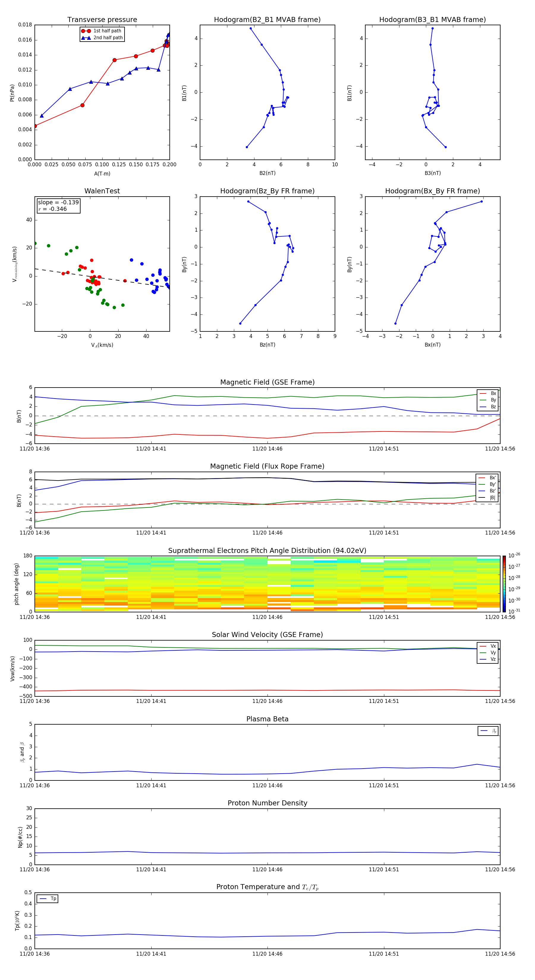Click the '10^-31' colorbar label
Screen dimensions: 535x980
pyautogui.click(x=514, y=611)
